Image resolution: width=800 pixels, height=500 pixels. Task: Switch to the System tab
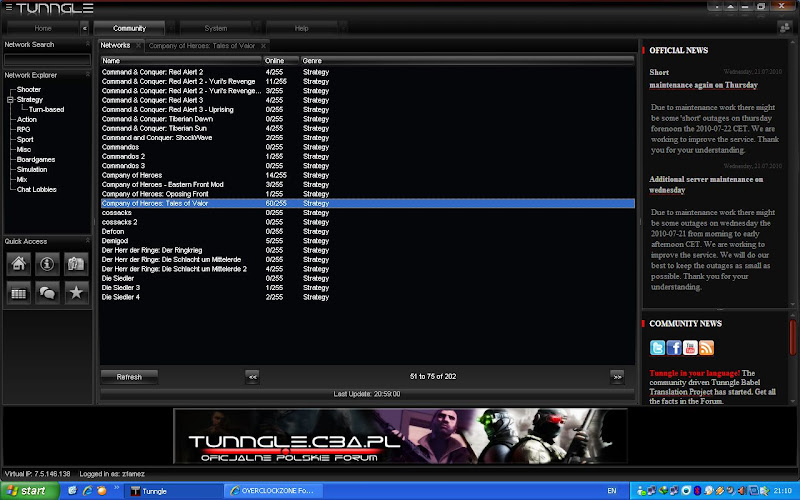coord(216,28)
